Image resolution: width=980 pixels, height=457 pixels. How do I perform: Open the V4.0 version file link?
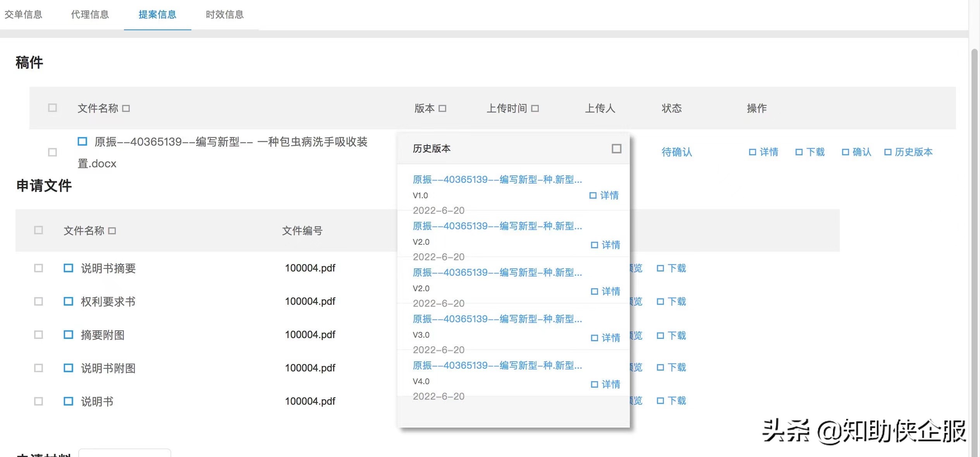(497, 366)
